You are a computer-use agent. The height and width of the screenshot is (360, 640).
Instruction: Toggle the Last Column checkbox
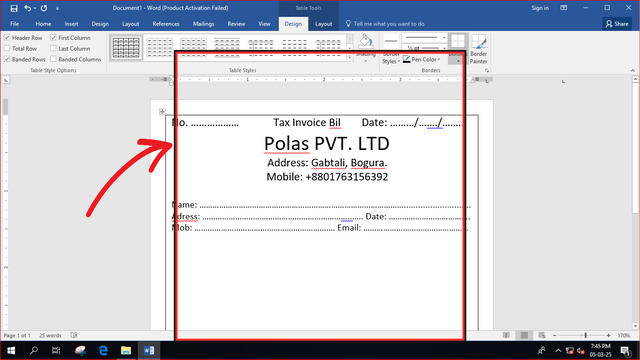53,48
